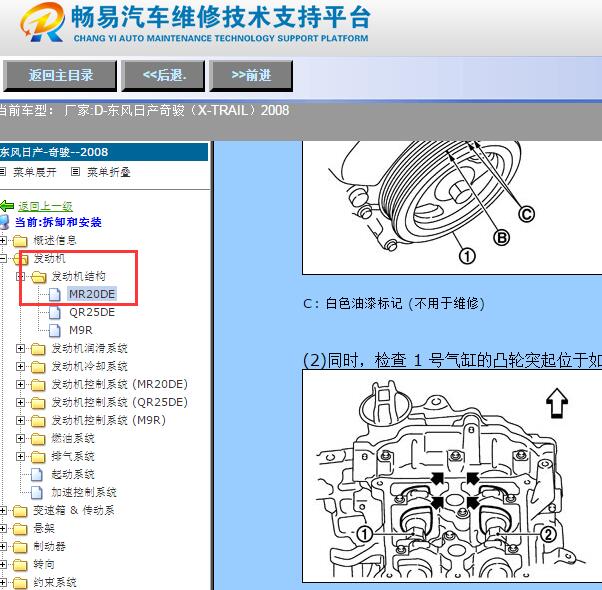
Task: Click the 东风日产-奇骏--2008 panel header
Action: click(104, 152)
